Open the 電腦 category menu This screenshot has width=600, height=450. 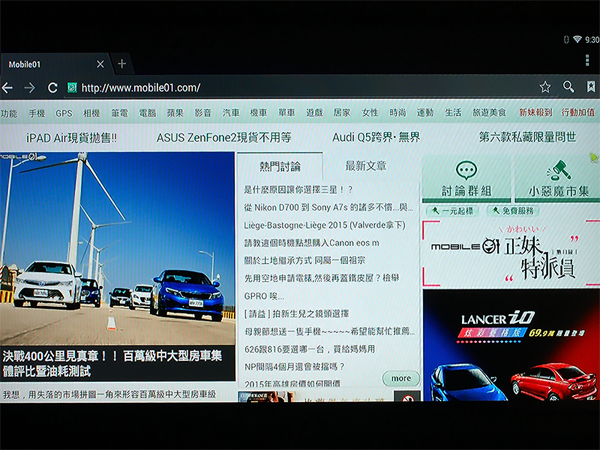[147, 113]
